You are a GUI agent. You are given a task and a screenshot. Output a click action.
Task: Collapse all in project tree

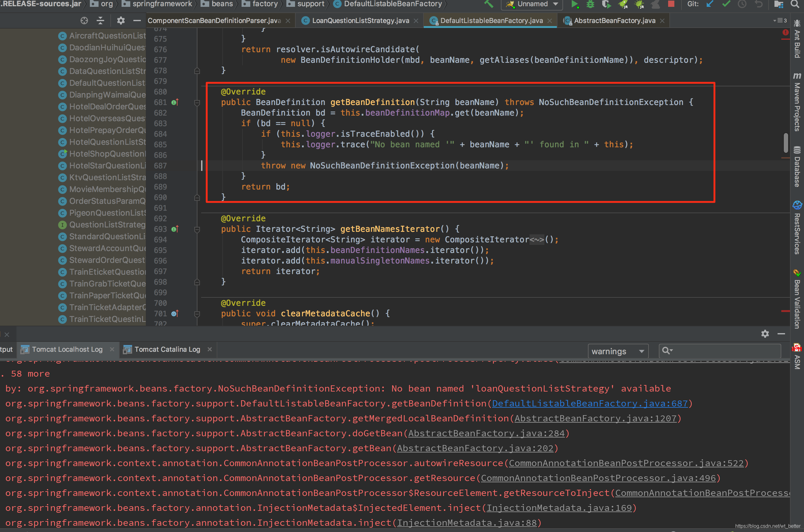pos(100,21)
